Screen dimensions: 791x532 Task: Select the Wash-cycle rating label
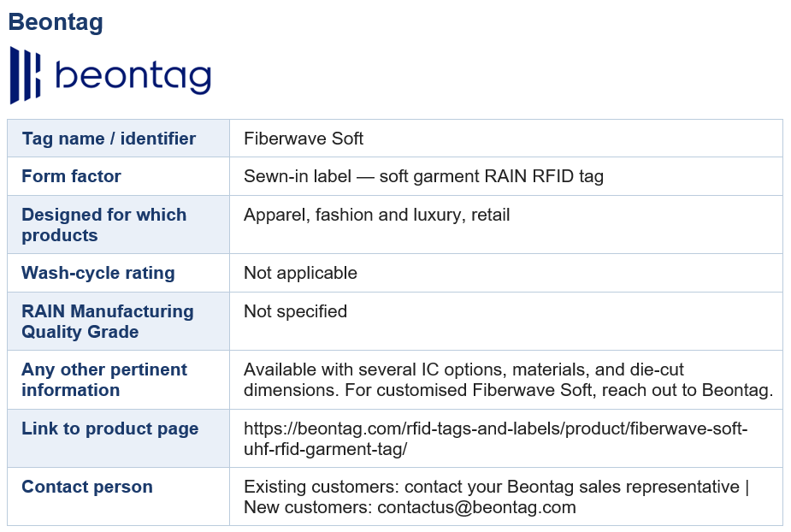click(97, 273)
